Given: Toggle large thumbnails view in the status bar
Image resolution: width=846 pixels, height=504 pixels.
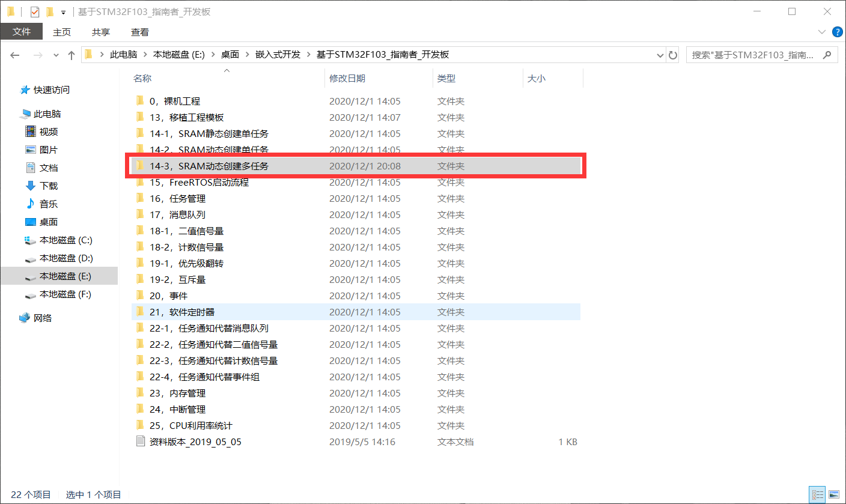Looking at the screenshot, I should tap(834, 494).
